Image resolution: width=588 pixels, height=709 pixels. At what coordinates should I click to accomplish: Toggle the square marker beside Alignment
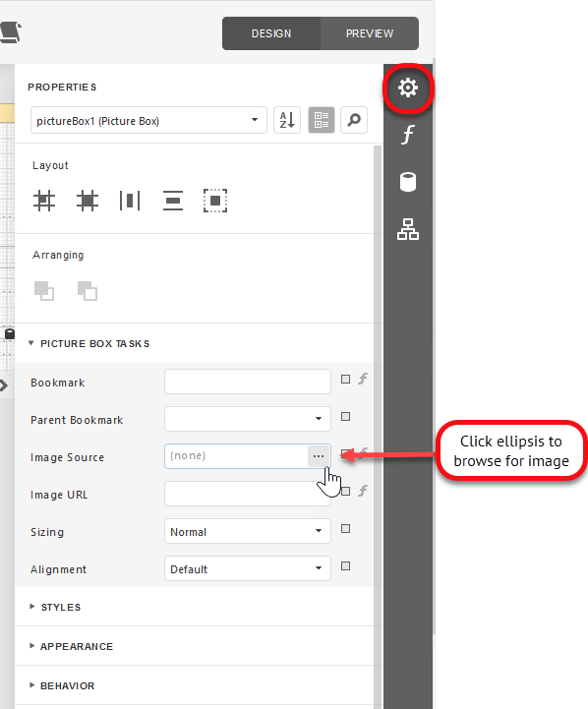pyautogui.click(x=345, y=566)
